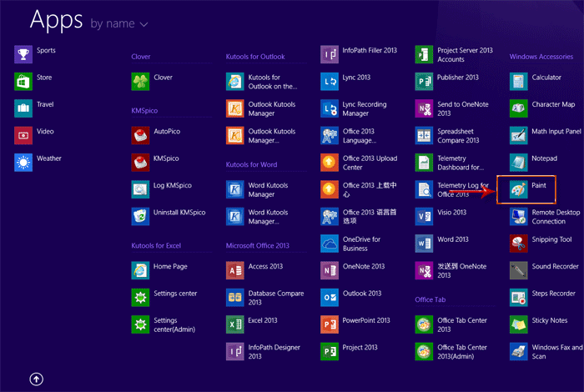Image resolution: width=584 pixels, height=392 pixels.
Task: Open Outlook 2013
Action: [330, 298]
